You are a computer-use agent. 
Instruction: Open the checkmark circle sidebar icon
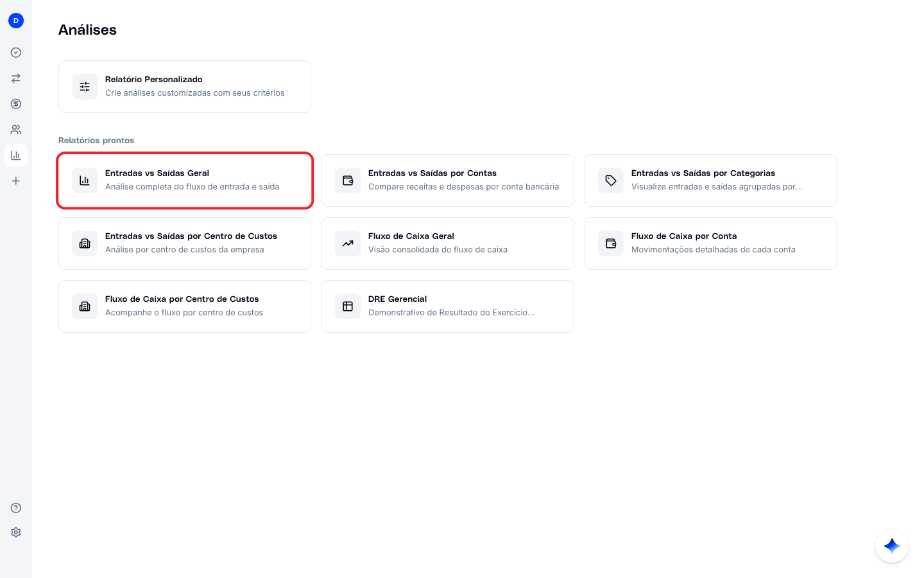click(16, 53)
